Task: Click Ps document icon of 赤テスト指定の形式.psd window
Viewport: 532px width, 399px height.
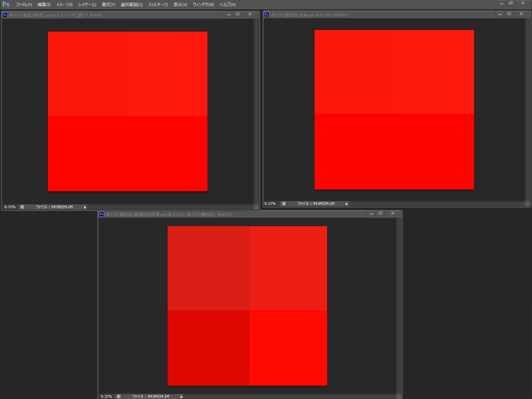Action: [5, 15]
